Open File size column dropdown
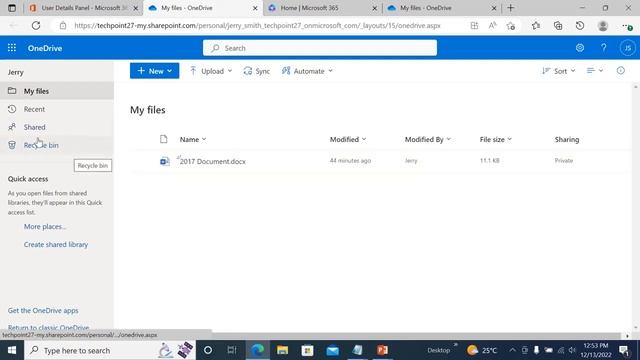The image size is (640, 360). click(x=496, y=139)
